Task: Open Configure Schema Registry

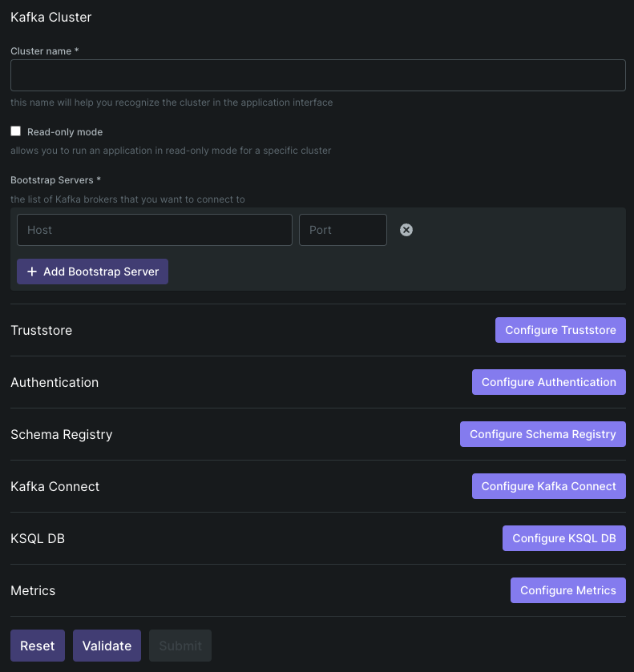Action: (x=543, y=434)
